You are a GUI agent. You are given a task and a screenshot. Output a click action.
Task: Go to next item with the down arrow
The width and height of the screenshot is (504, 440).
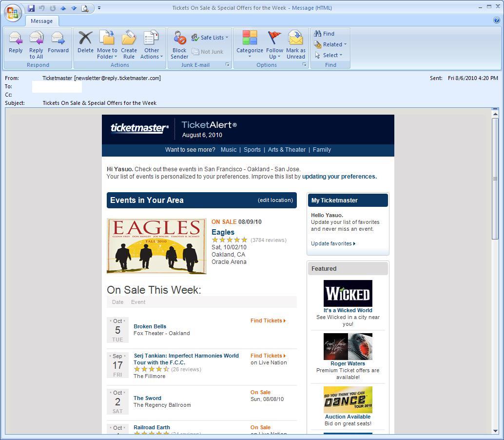[x=74, y=8]
